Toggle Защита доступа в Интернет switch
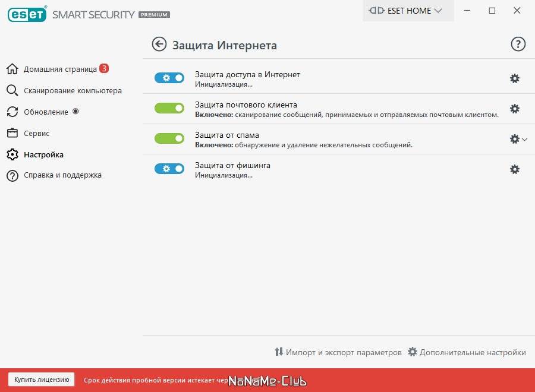This screenshot has height=392, width=535. (x=169, y=78)
